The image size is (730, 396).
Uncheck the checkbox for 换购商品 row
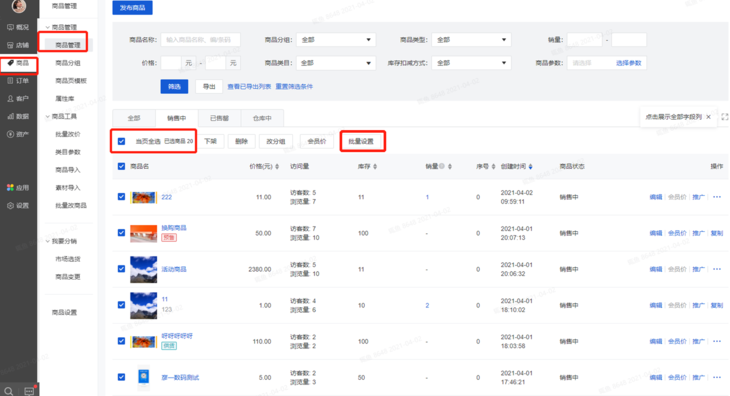(122, 233)
